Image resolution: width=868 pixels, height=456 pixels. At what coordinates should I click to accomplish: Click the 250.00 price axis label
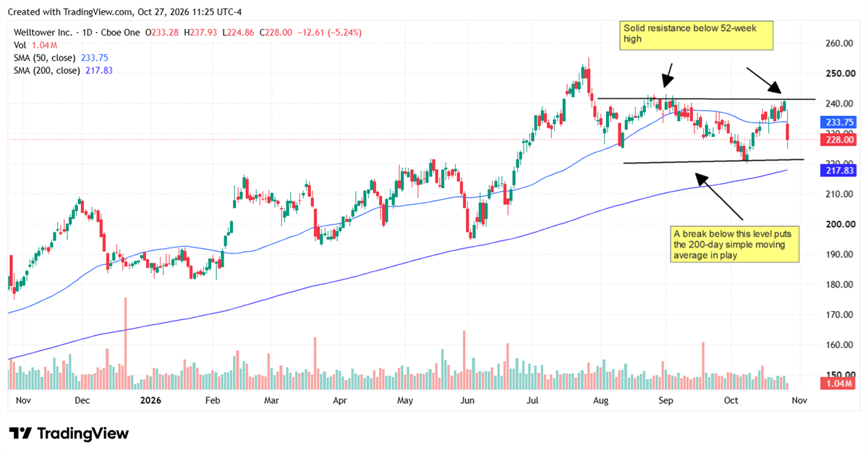[x=841, y=74]
